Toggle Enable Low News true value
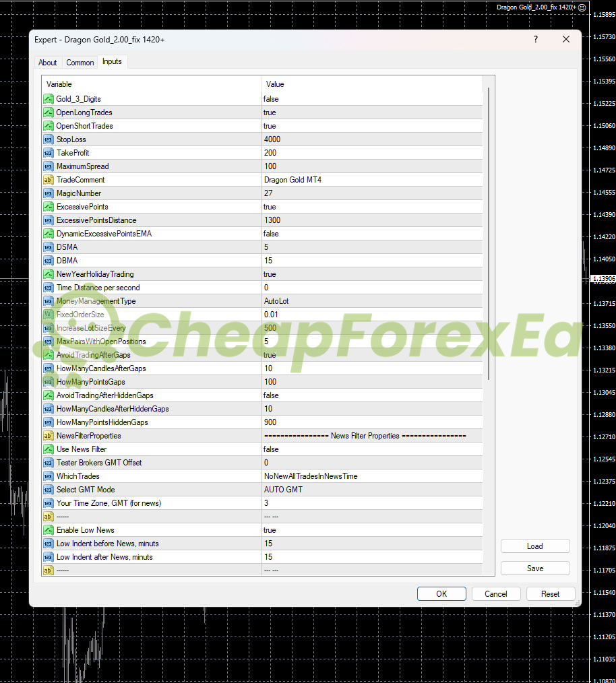The image size is (616, 683). pos(372,530)
